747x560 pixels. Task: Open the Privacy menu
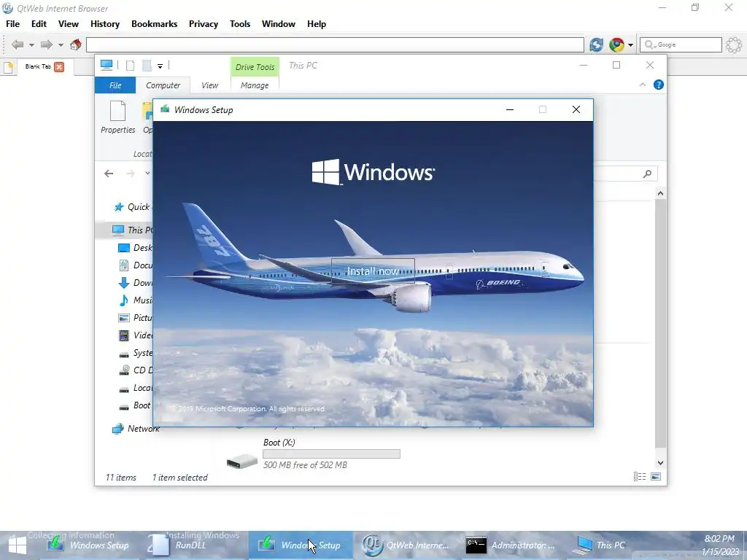(204, 24)
